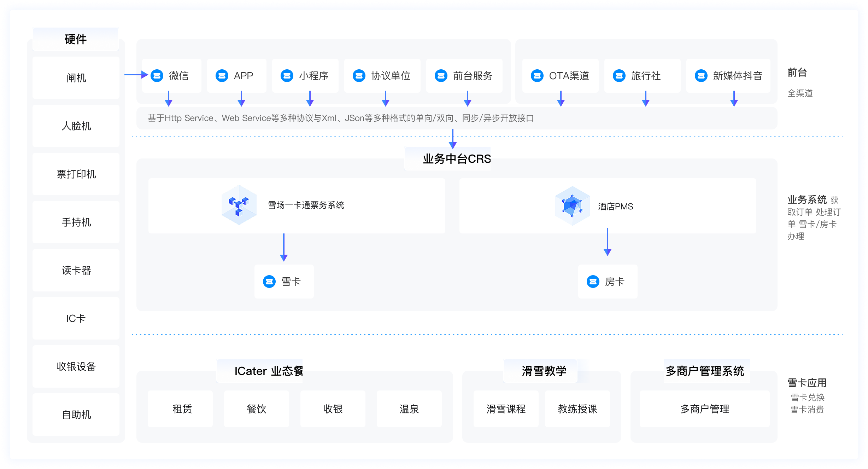Image resolution: width=868 pixels, height=469 pixels.
Task: Select the 雪卡 card icon
Action: (x=269, y=281)
